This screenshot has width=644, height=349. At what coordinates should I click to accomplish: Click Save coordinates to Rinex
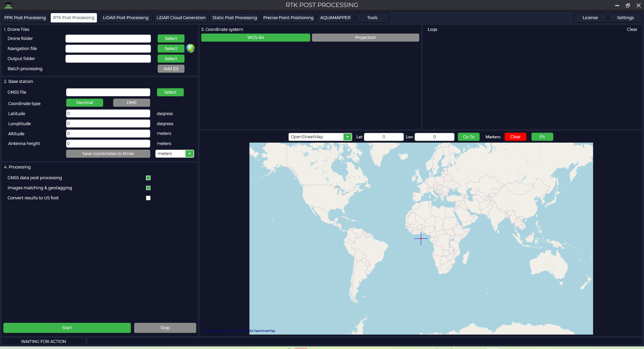(x=108, y=154)
